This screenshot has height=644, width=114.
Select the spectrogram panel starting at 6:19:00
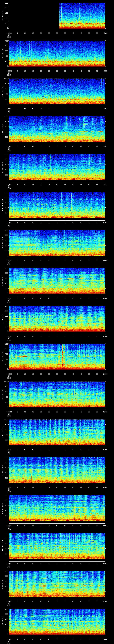pyautogui.click(x=57, y=584)
